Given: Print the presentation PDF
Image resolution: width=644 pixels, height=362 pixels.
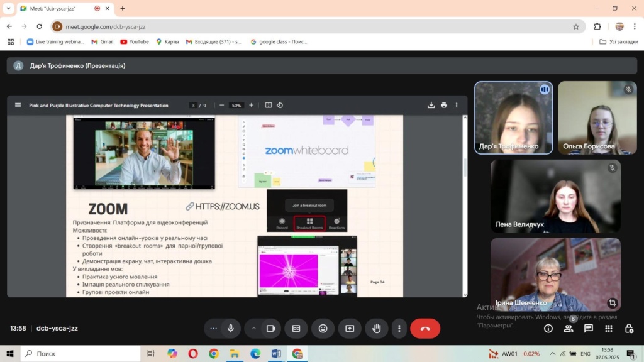Looking at the screenshot, I should tap(444, 105).
